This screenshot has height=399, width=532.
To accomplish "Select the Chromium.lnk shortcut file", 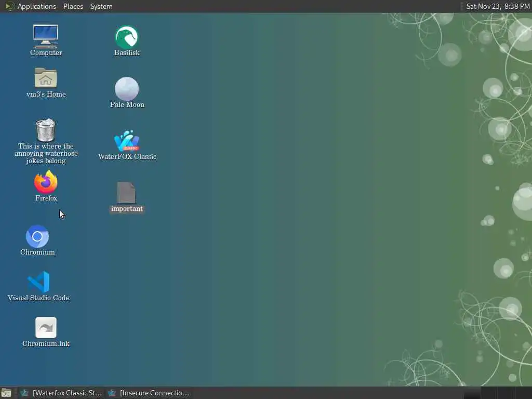I will (46, 328).
